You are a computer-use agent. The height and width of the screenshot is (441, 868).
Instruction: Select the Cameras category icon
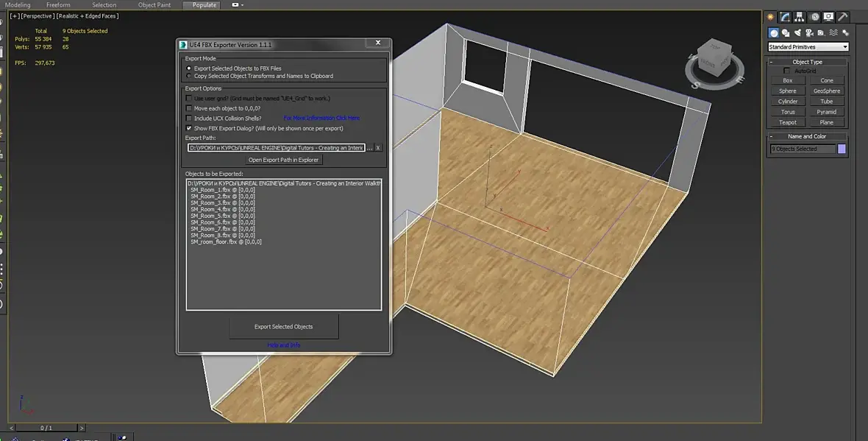click(809, 33)
